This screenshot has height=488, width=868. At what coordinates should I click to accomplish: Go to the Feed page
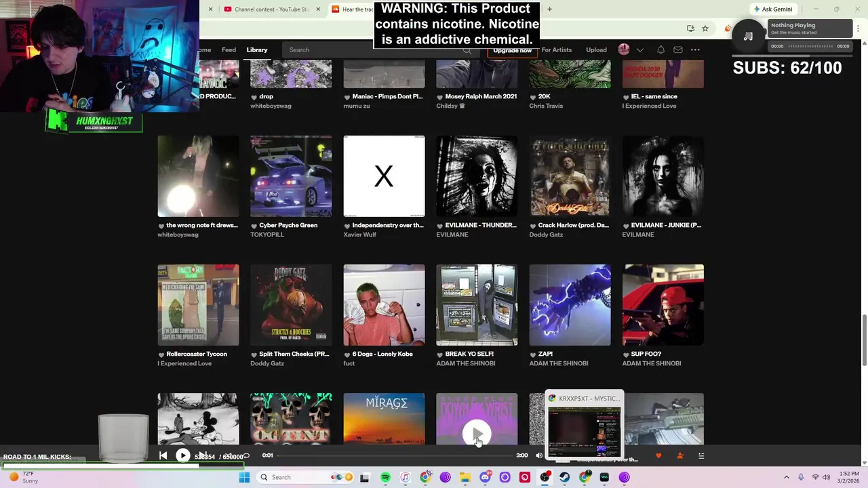229,49
